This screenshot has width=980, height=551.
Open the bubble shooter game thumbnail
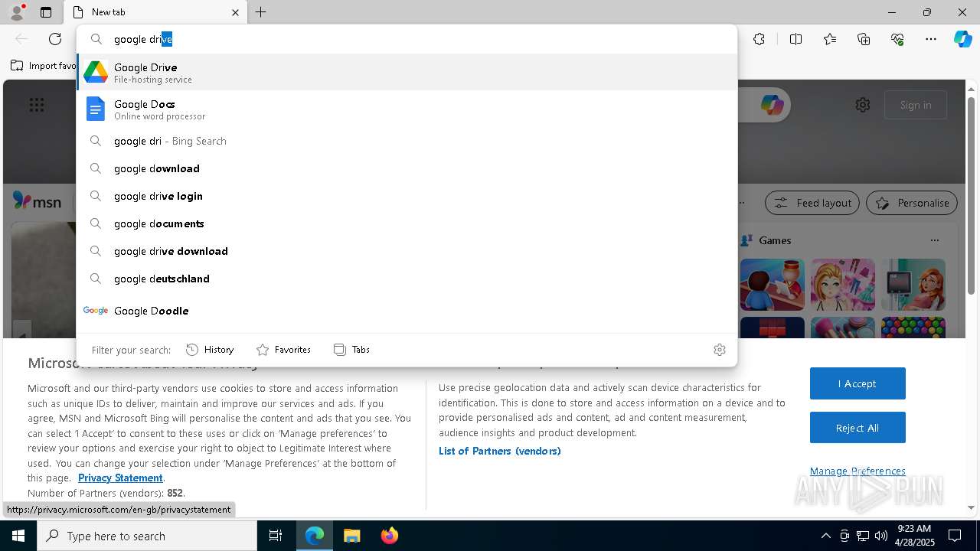pyautogui.click(x=913, y=328)
